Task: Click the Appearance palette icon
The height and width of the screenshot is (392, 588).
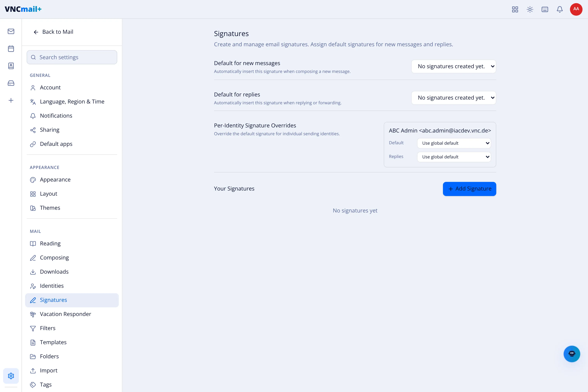Action: click(33, 180)
